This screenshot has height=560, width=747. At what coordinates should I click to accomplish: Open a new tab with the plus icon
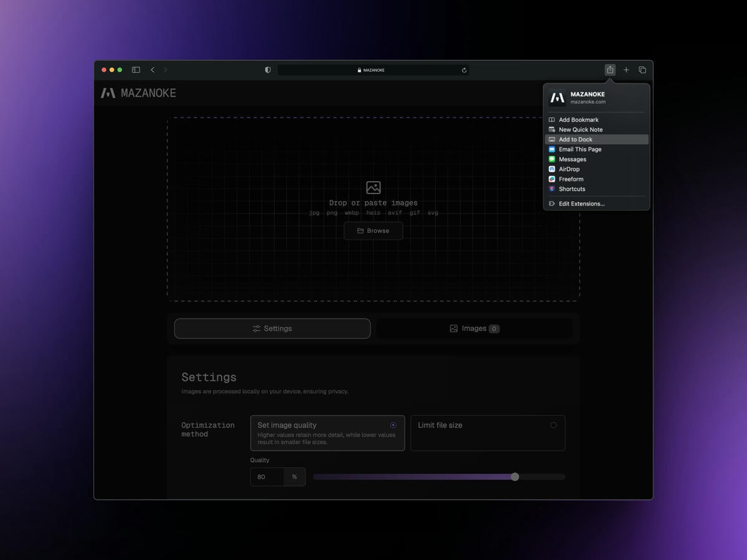626,70
